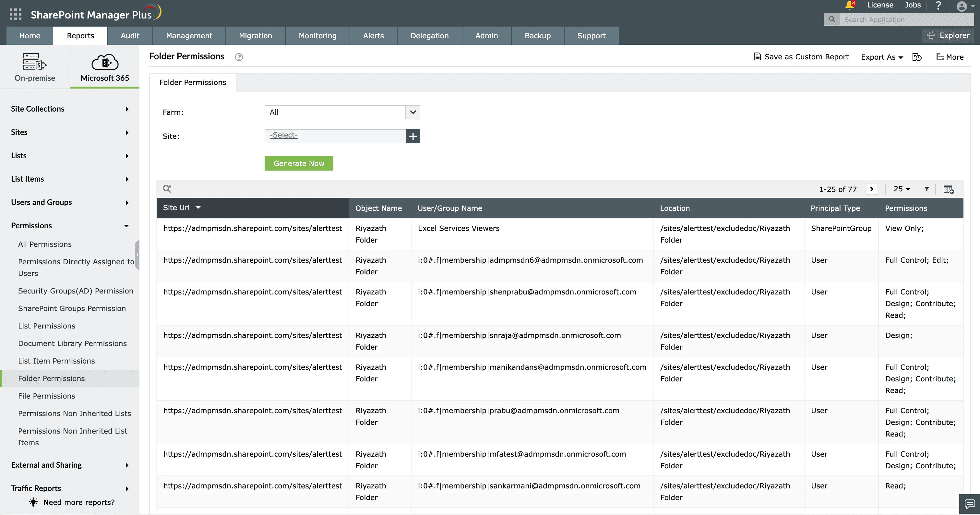Image resolution: width=980 pixels, height=515 pixels.
Task: Sort by Site Url column arrow
Action: tap(198, 208)
